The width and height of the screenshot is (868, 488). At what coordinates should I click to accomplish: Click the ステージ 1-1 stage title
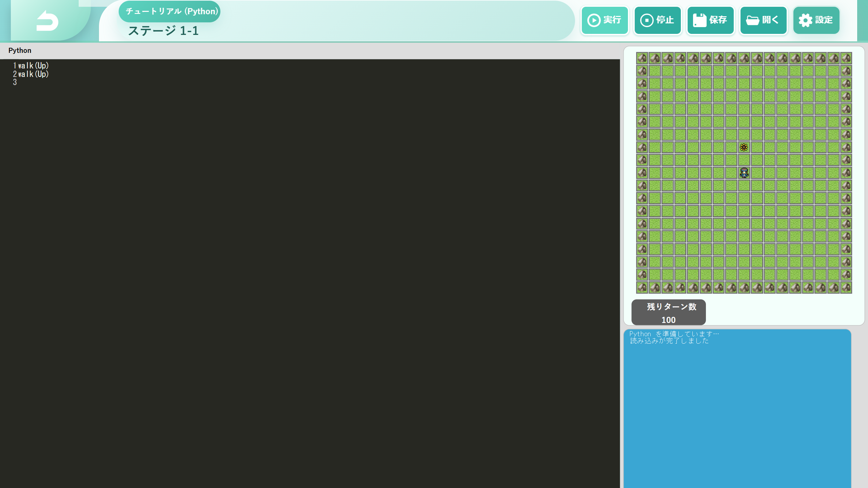pyautogui.click(x=163, y=31)
